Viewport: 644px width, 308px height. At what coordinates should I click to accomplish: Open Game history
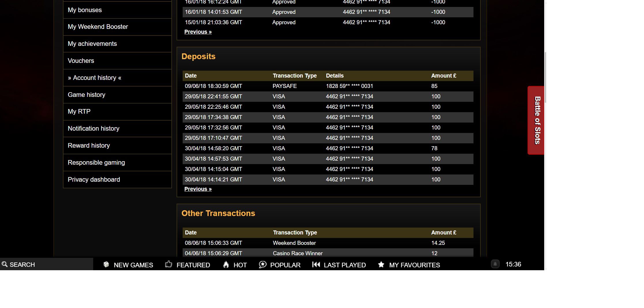[x=117, y=95]
